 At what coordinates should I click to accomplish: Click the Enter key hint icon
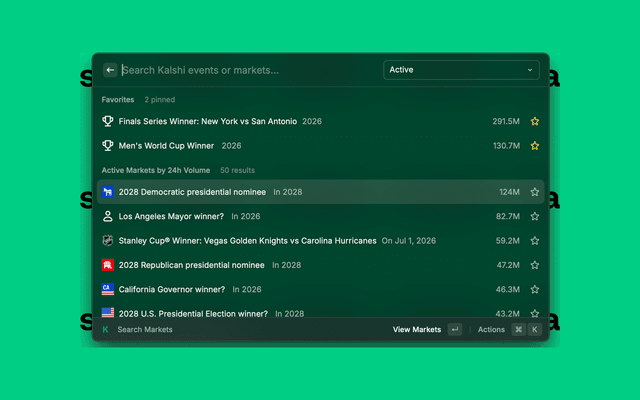pyautogui.click(x=455, y=329)
